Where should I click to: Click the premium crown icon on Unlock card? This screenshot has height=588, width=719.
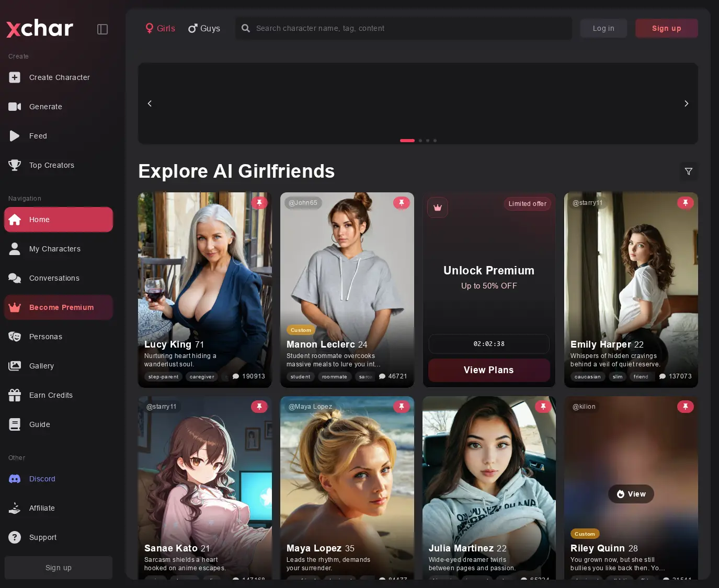pos(438,207)
